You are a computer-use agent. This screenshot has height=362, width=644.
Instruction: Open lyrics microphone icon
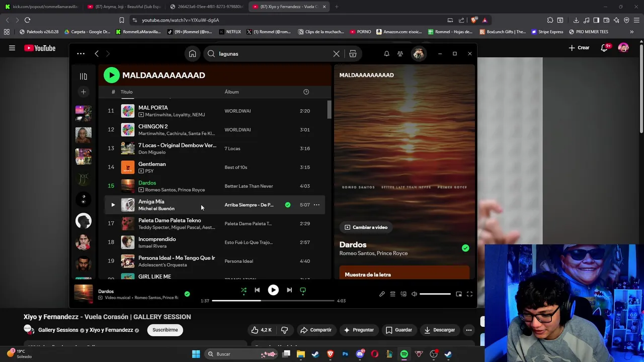pyautogui.click(x=382, y=294)
